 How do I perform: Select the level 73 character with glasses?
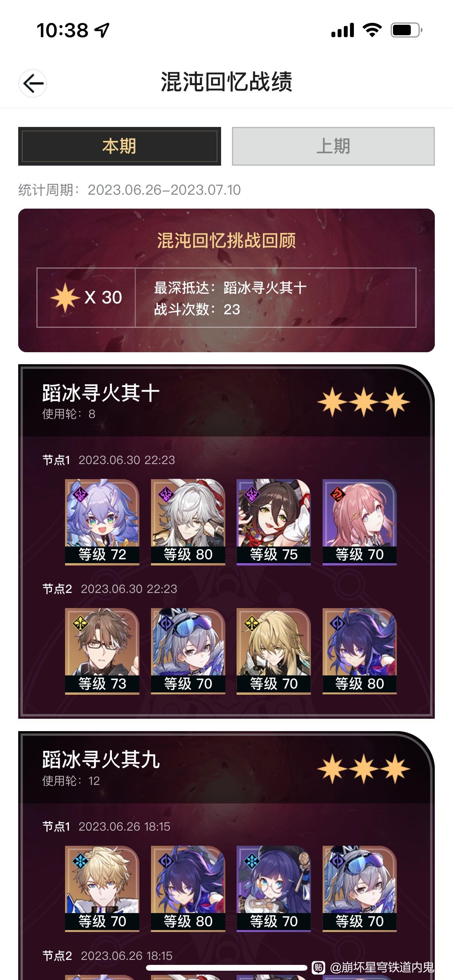tap(102, 651)
